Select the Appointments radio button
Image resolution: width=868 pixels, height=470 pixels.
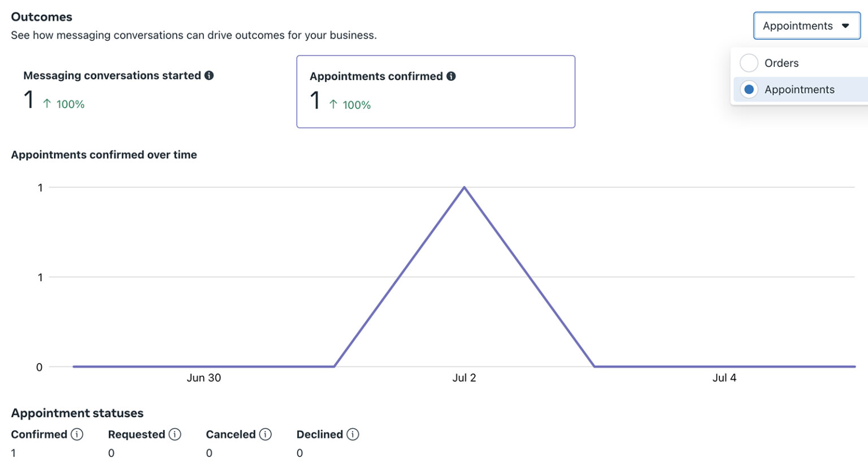pyautogui.click(x=749, y=89)
